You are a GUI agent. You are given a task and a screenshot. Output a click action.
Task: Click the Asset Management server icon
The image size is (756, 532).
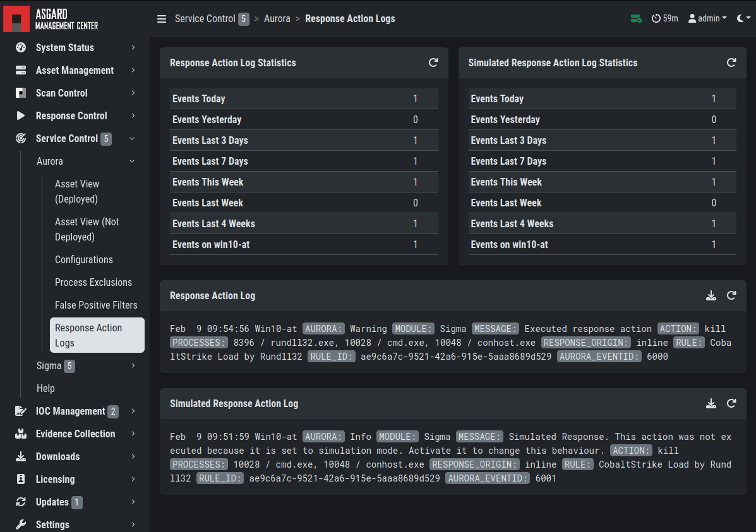point(21,70)
